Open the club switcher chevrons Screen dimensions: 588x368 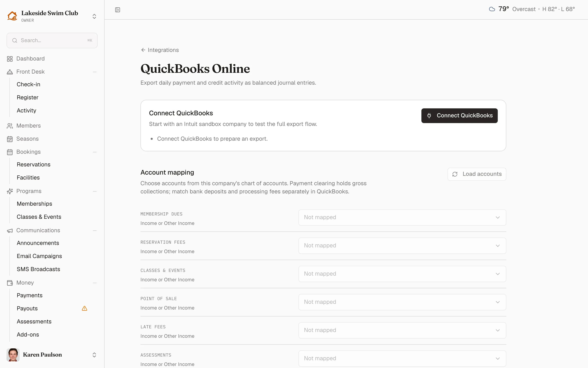[x=94, y=16]
